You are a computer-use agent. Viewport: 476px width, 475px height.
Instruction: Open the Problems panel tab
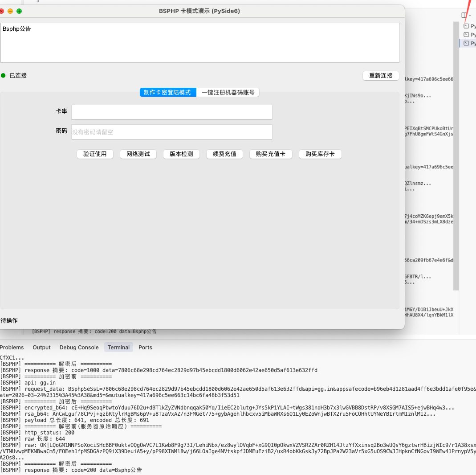(12, 348)
